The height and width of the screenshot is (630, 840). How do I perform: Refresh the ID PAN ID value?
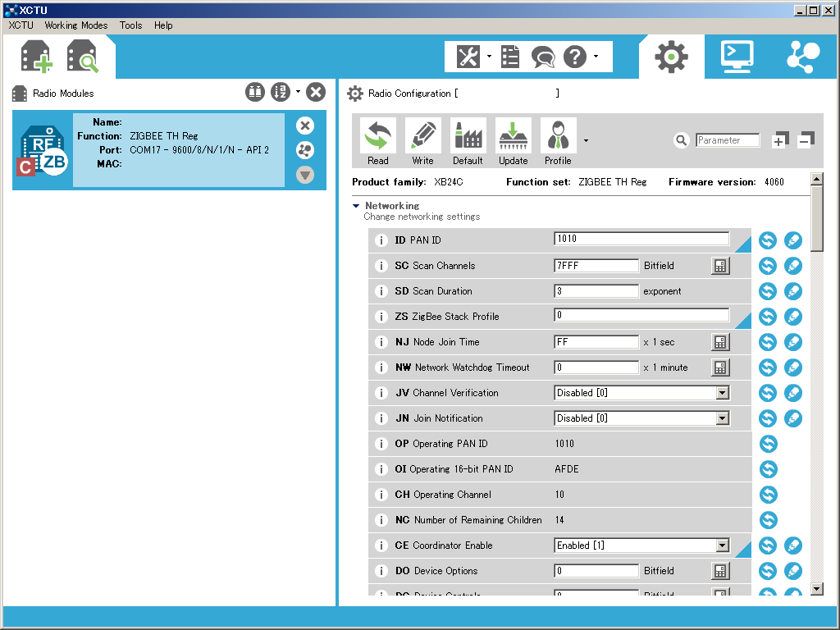point(768,240)
